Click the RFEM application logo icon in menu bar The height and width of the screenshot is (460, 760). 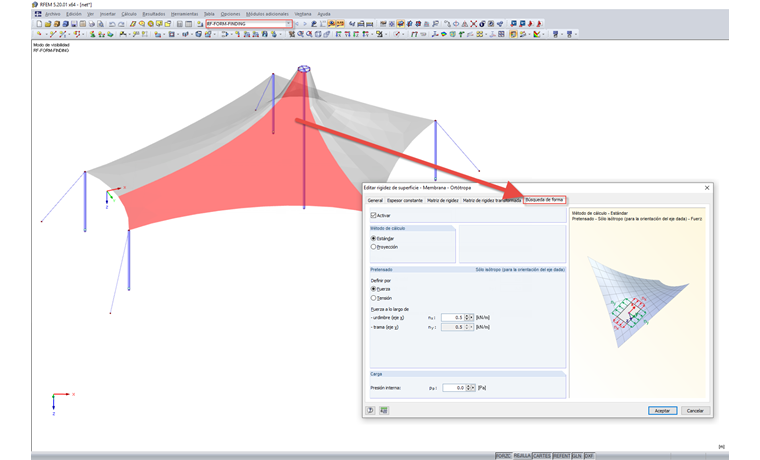pyautogui.click(x=38, y=14)
